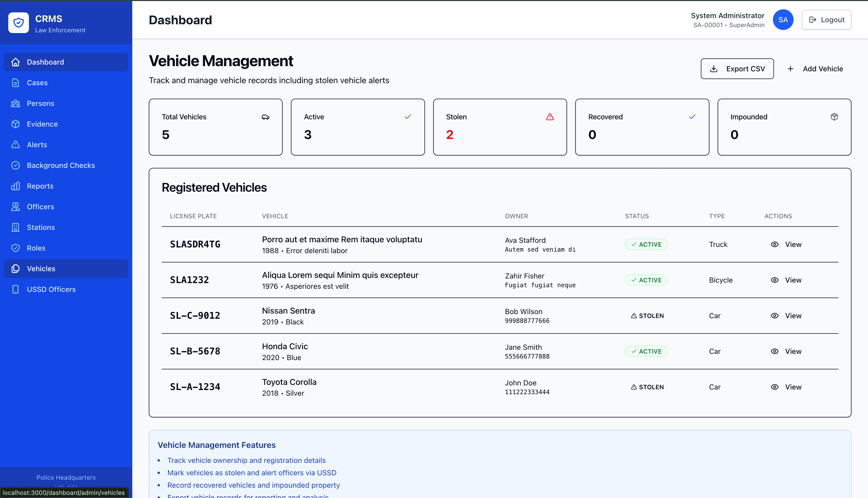Open Cases from the sidebar
The height and width of the screenshot is (498, 868).
pos(66,83)
